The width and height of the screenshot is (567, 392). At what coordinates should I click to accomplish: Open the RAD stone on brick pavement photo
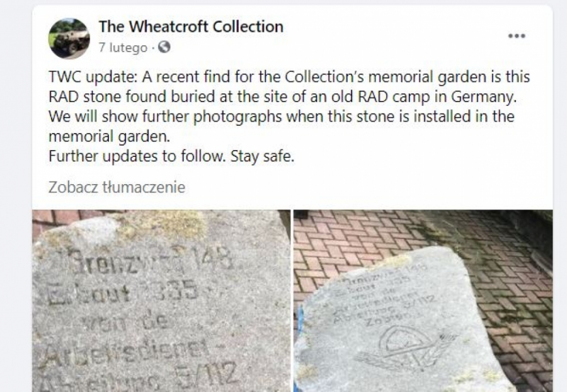coord(423,301)
